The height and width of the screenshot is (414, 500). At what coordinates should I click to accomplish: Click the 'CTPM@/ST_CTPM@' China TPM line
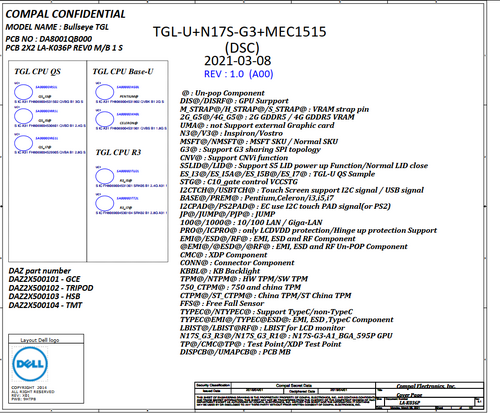[x=265, y=295]
